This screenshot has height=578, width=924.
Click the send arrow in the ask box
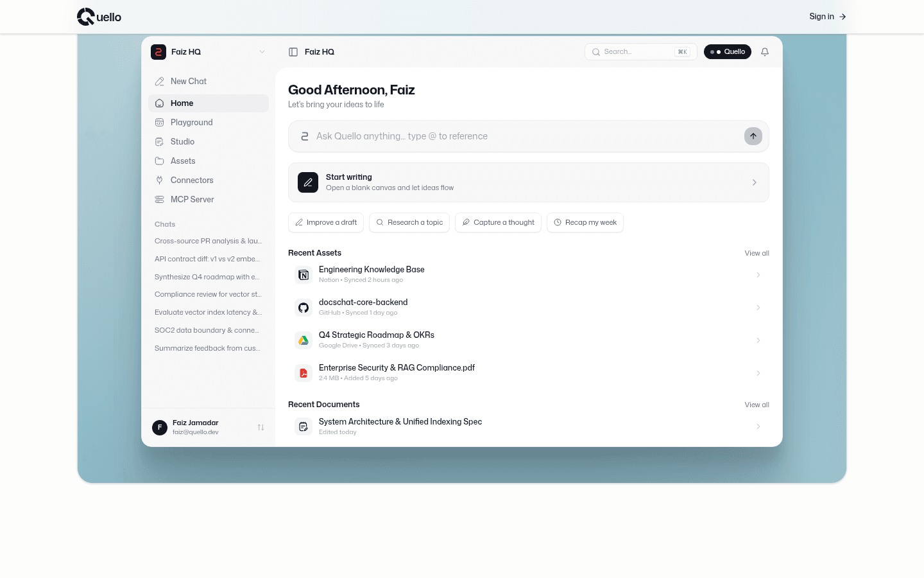click(x=753, y=136)
